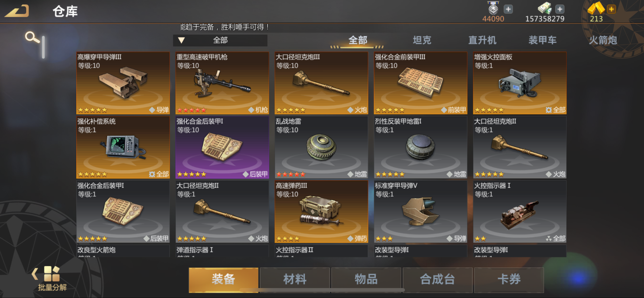644x298 pixels.
Task: Open the 材料 materials button
Action: click(295, 279)
